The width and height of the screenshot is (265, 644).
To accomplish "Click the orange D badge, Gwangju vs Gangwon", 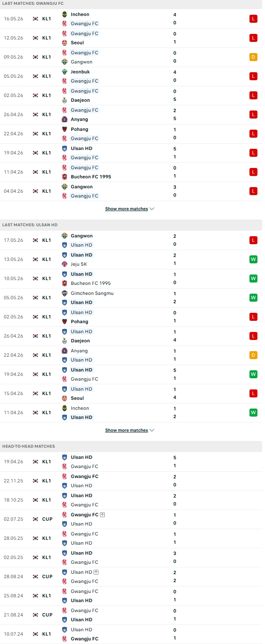I will tap(253, 57).
